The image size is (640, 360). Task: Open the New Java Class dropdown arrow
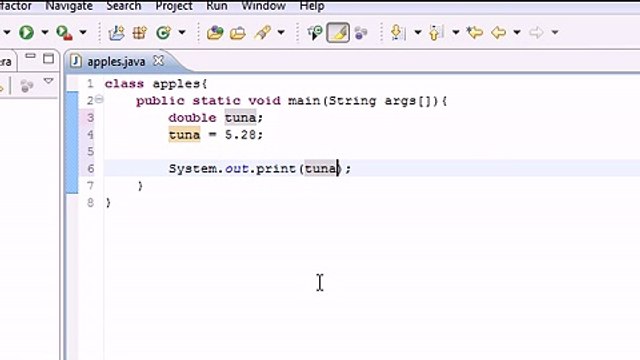click(x=182, y=32)
